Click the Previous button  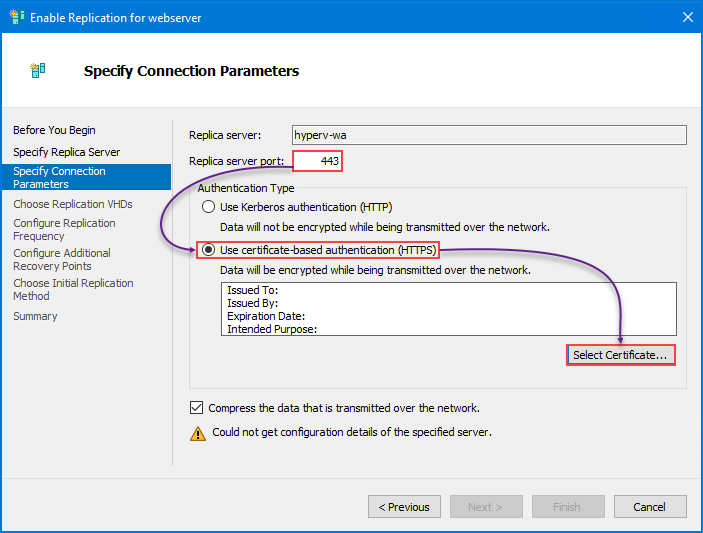404,507
